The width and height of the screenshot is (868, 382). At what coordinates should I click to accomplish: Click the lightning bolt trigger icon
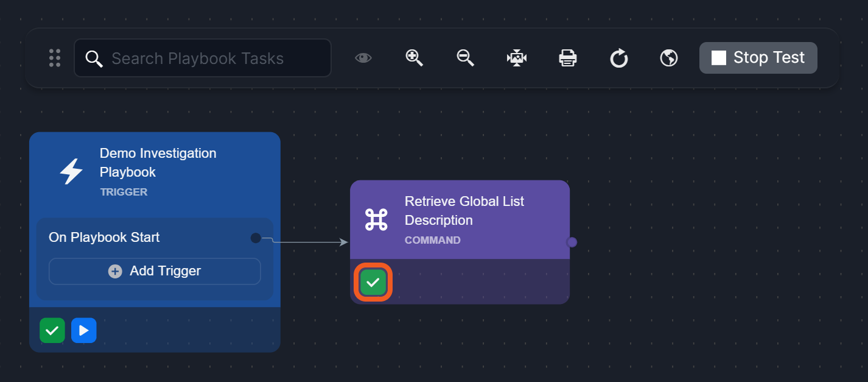coord(71,172)
